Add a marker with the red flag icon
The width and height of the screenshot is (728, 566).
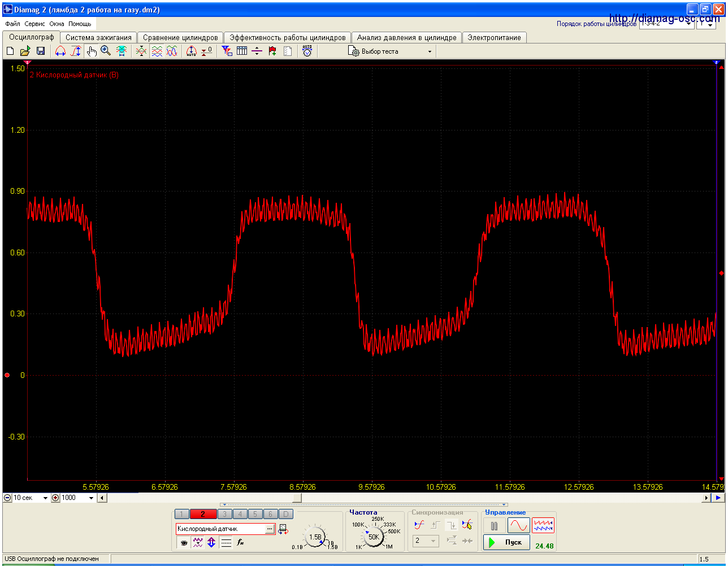click(272, 51)
